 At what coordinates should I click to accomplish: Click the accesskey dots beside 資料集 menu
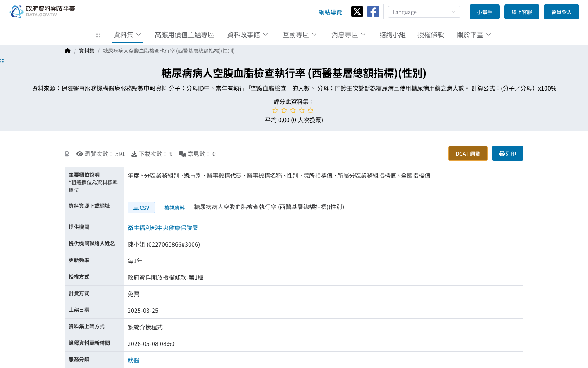point(98,35)
